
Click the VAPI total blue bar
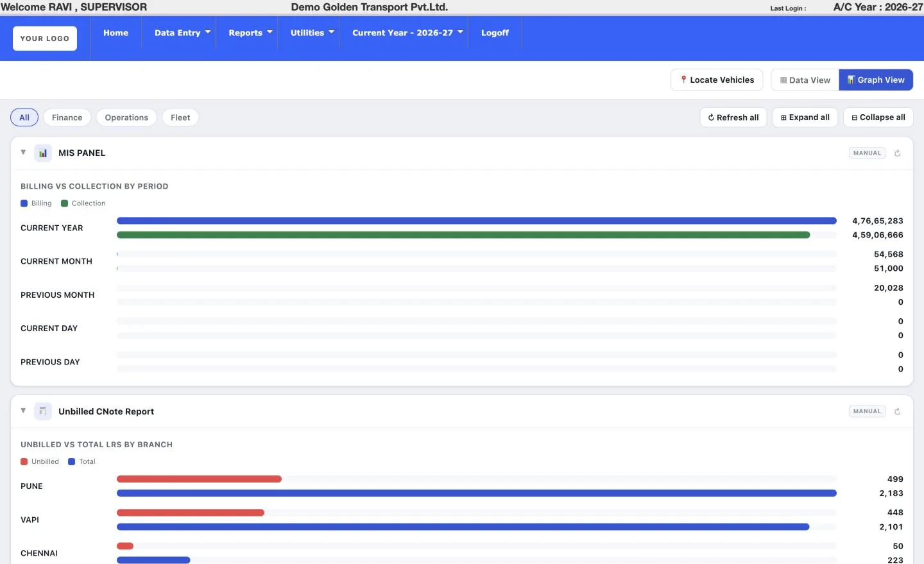click(463, 527)
